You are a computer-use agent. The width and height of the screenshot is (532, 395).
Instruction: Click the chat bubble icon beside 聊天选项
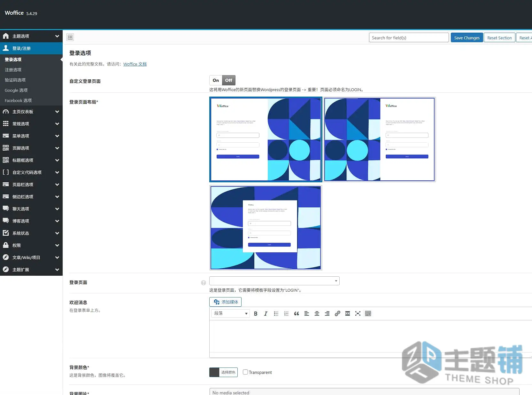pyautogui.click(x=6, y=209)
